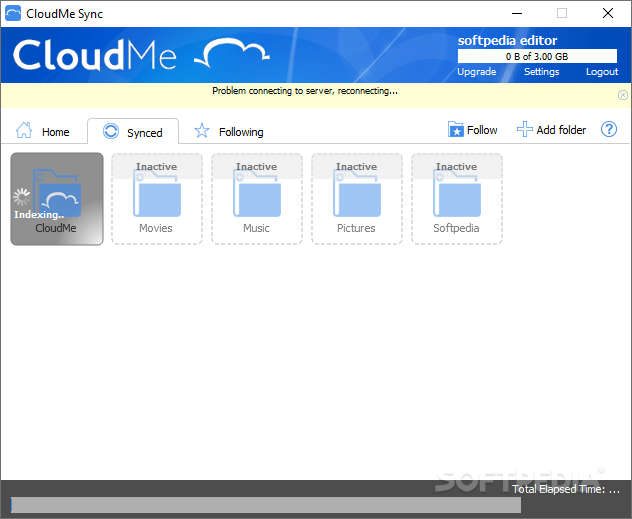Click the Total Elapsed Time status text

[x=565, y=489]
